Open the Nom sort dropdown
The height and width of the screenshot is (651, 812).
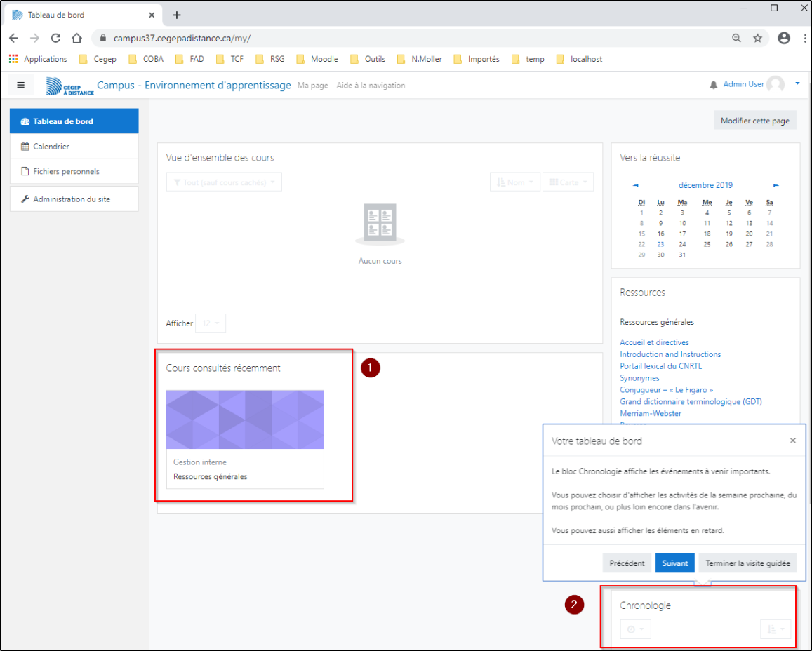click(x=515, y=182)
